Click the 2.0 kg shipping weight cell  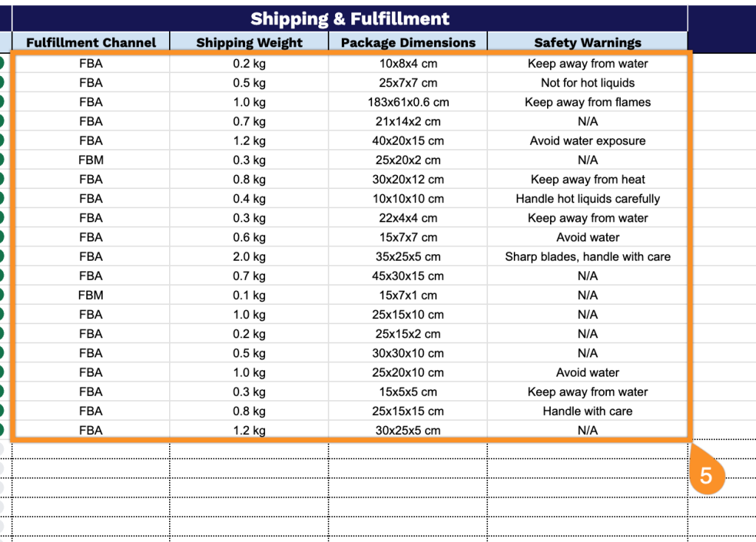pos(250,257)
